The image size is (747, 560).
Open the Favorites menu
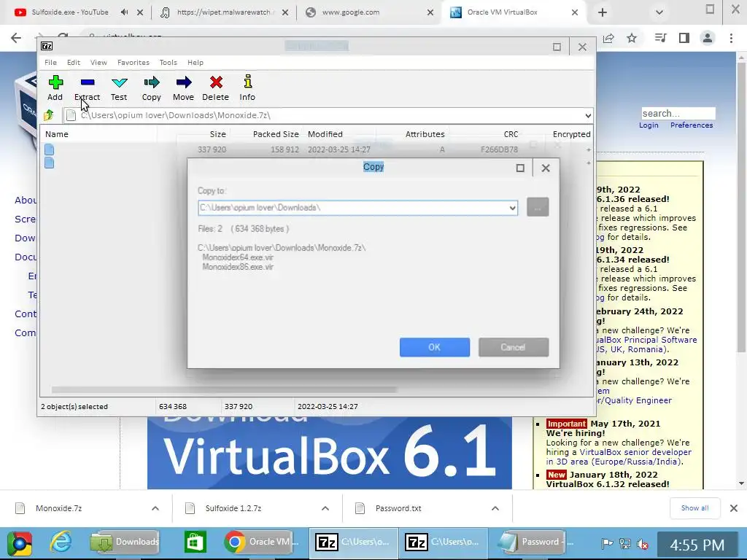click(x=133, y=63)
